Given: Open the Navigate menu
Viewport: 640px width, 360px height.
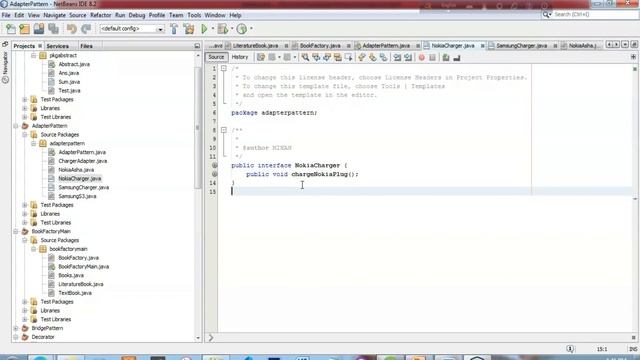Looking at the screenshot, I should 54,15.
